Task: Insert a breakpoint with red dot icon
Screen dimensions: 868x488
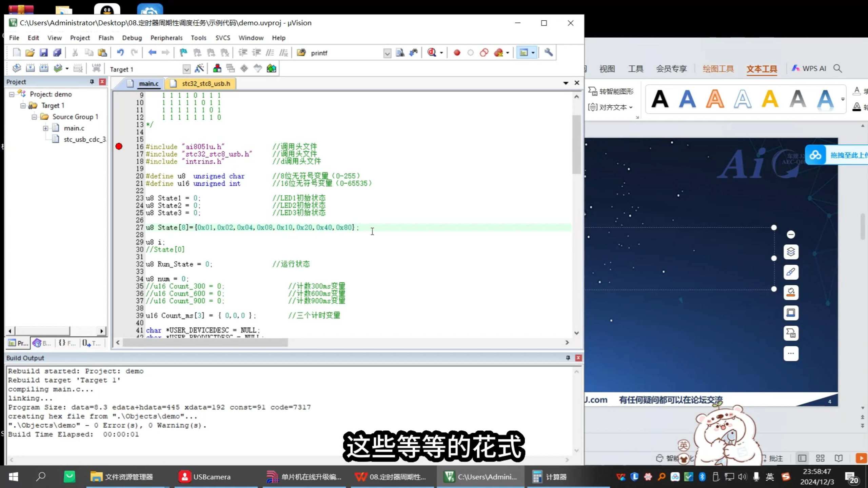Action: point(456,53)
